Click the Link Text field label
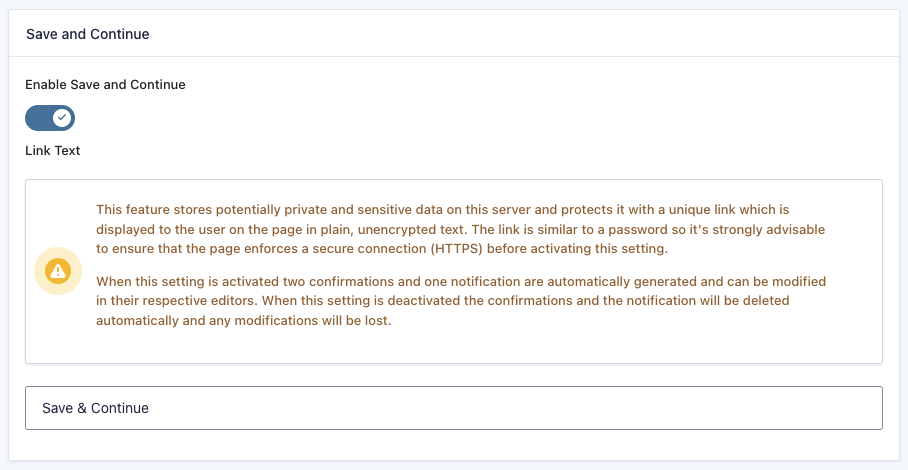The image size is (908, 470). pyautogui.click(x=53, y=151)
